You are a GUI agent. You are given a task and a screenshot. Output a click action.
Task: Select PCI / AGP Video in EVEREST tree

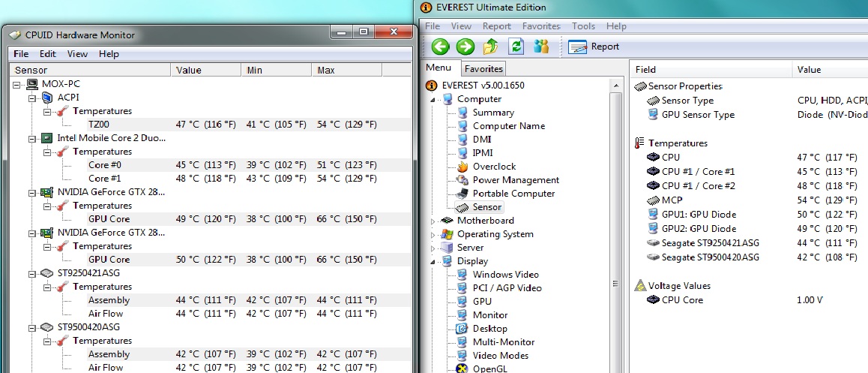point(507,288)
